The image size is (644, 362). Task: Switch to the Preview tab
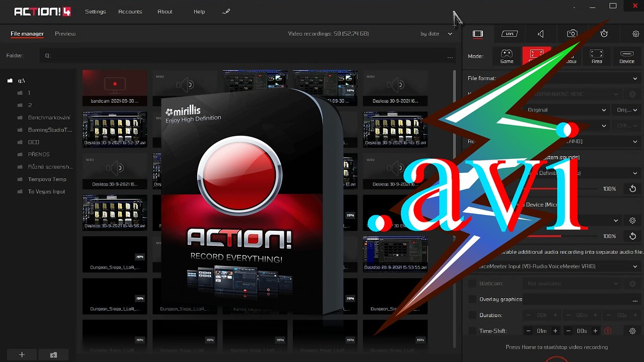coord(65,34)
